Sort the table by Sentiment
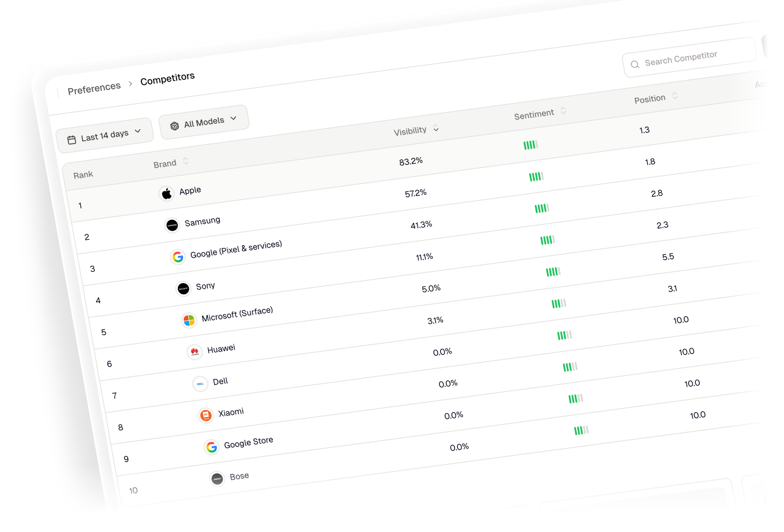Viewport: 784px width, 532px height. click(x=563, y=111)
